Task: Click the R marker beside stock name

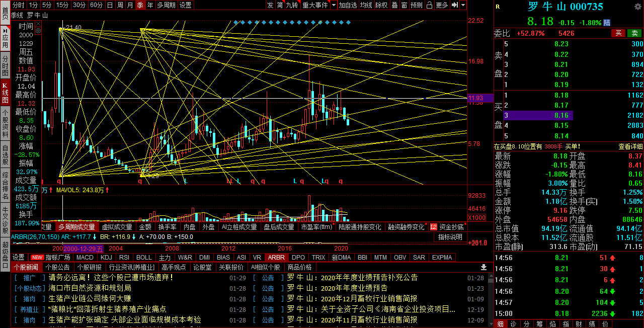Action: pyautogui.click(x=498, y=7)
